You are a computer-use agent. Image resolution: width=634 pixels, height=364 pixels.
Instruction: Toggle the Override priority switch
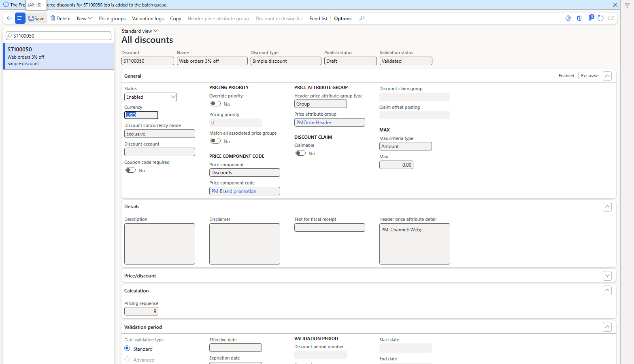pyautogui.click(x=216, y=104)
